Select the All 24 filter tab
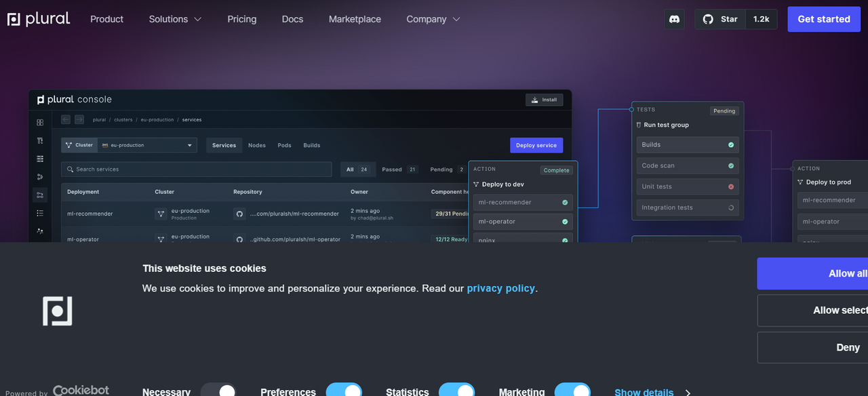The width and height of the screenshot is (868, 396). [358, 170]
